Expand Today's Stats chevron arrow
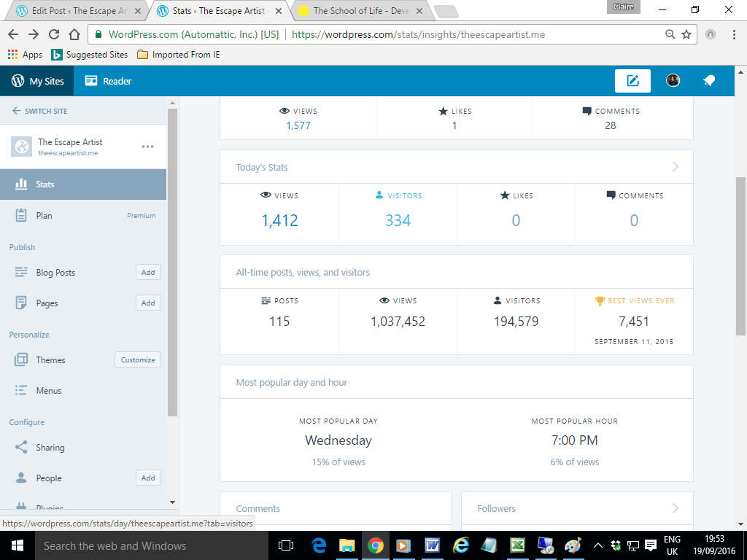 tap(675, 167)
